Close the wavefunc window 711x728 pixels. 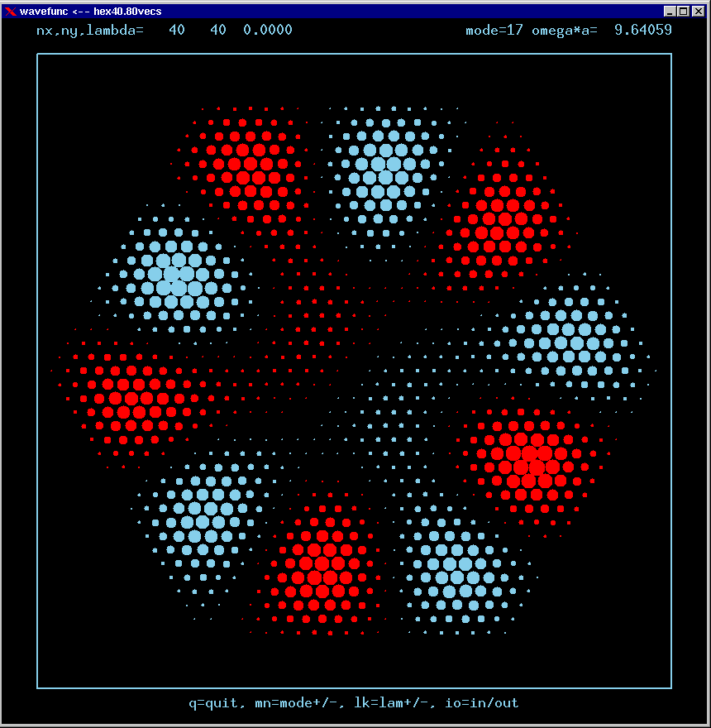tap(698, 11)
